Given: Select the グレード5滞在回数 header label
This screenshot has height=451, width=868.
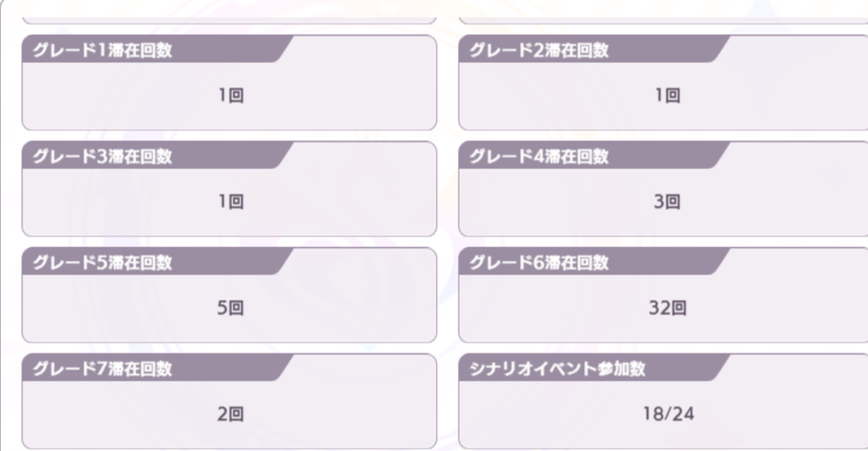Looking at the screenshot, I should [103, 263].
